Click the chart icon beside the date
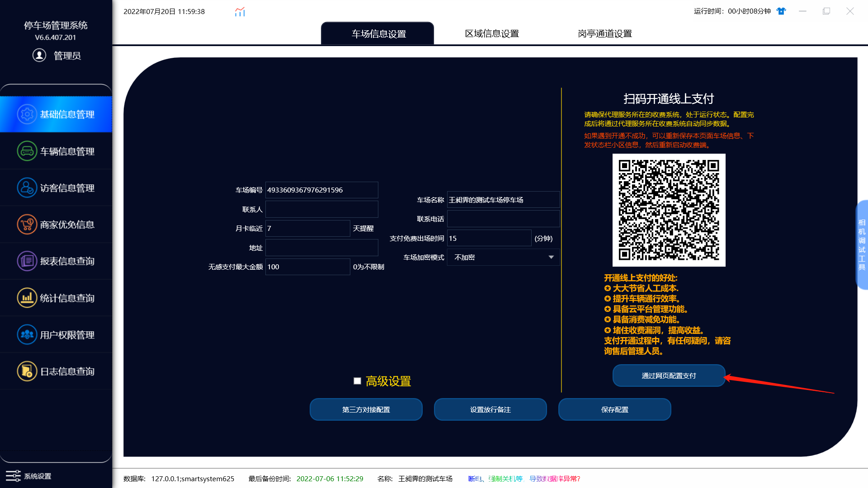The image size is (868, 488). [x=240, y=12]
